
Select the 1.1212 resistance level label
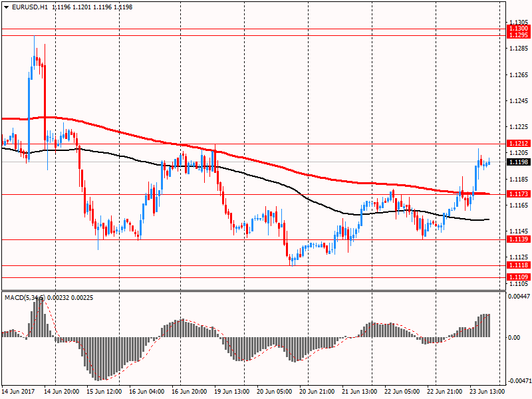(x=519, y=144)
